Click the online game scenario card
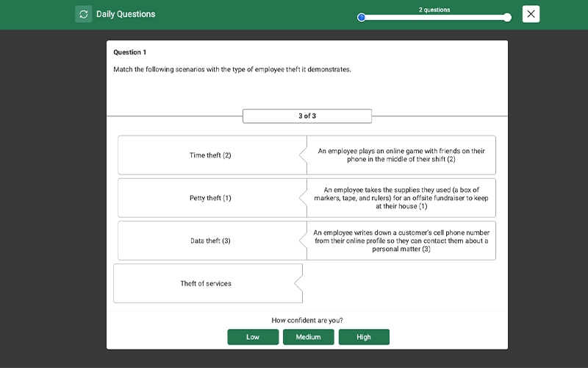The height and width of the screenshot is (368, 588). pos(401,155)
